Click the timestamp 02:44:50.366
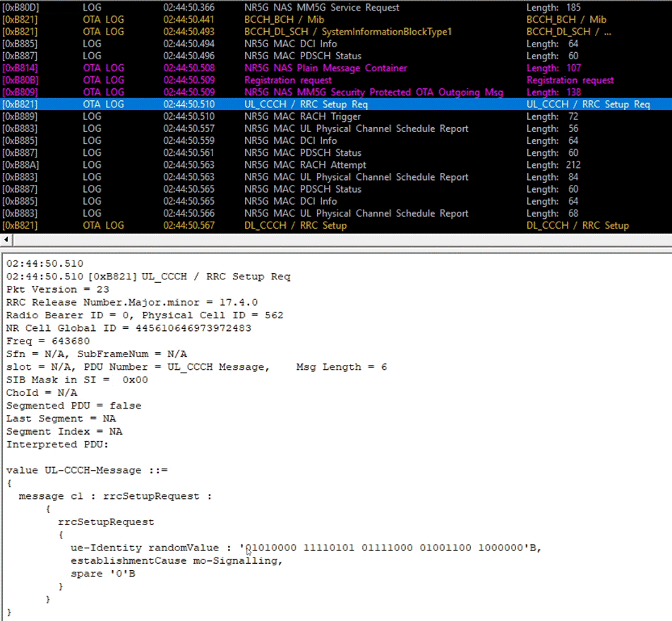This screenshot has height=621, width=672. (x=189, y=7)
